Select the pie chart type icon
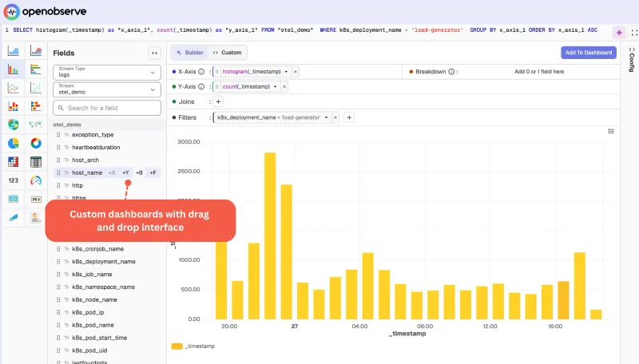This screenshot has height=364, width=639. 14,144
